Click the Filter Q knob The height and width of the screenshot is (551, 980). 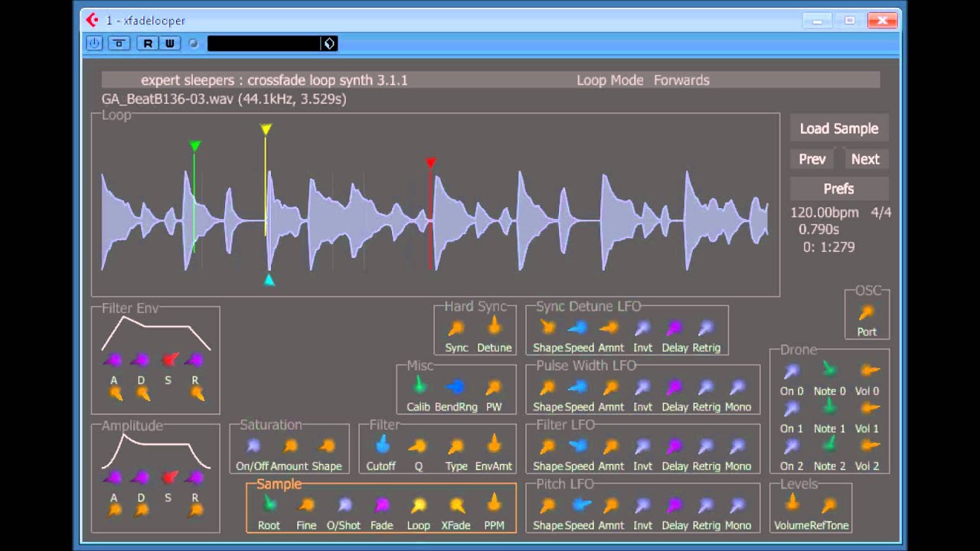tap(418, 445)
